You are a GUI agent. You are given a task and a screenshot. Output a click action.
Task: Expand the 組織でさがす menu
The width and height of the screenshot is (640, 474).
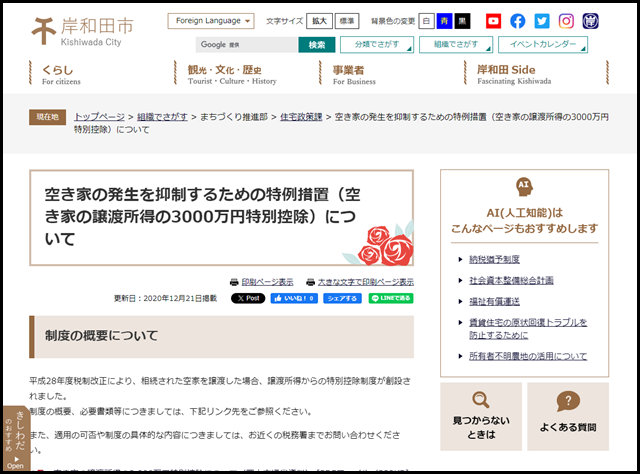[x=456, y=45]
